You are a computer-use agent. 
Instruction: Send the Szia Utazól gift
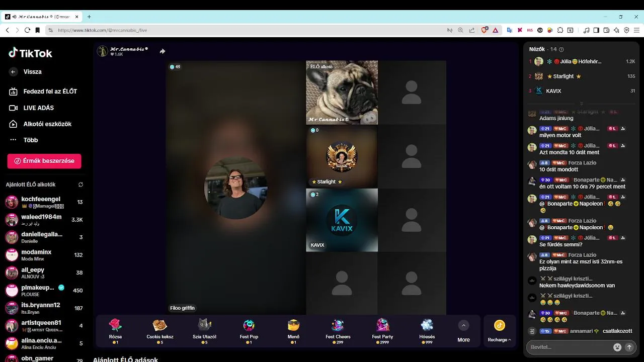coord(204,331)
